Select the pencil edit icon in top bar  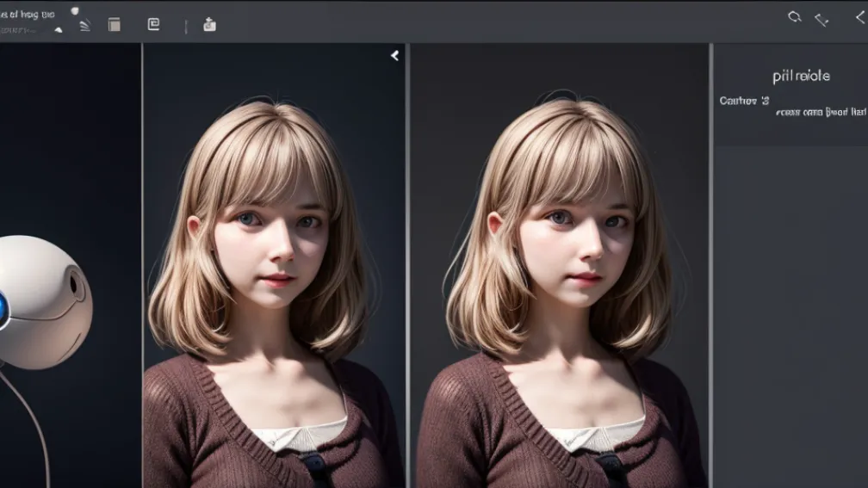(821, 19)
